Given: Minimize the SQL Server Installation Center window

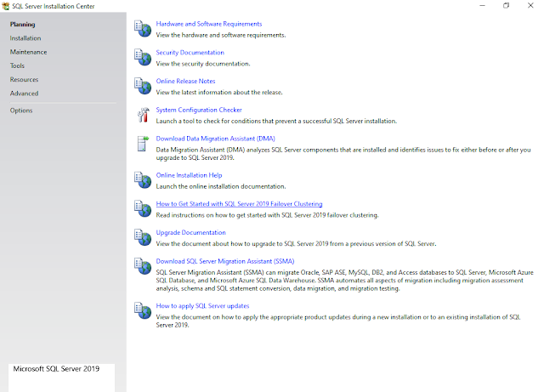Looking at the screenshot, I should pyautogui.click(x=482, y=6).
